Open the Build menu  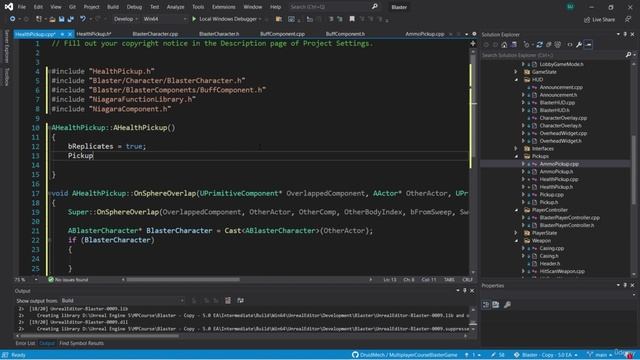pos(113,7)
